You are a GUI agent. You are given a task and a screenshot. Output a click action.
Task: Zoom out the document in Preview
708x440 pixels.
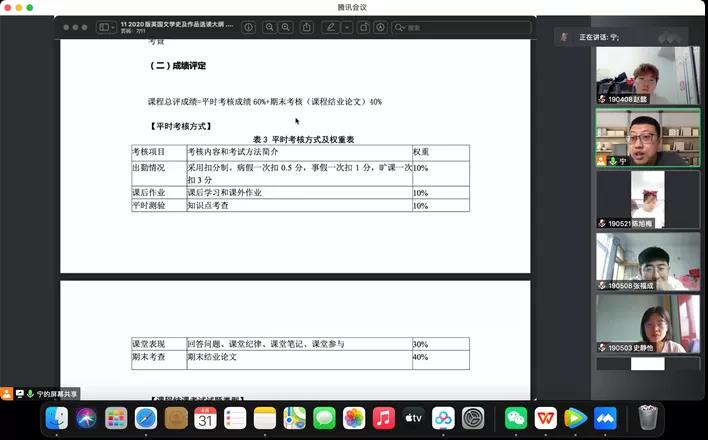[268, 27]
